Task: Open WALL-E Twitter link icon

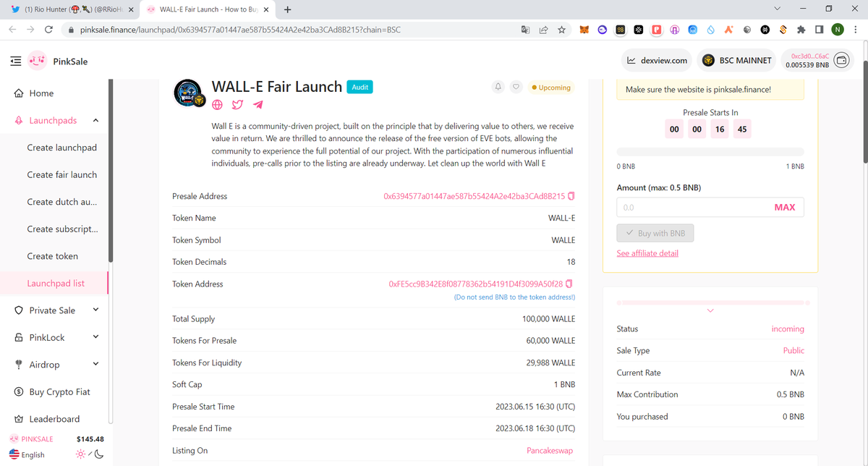Action: pos(237,104)
